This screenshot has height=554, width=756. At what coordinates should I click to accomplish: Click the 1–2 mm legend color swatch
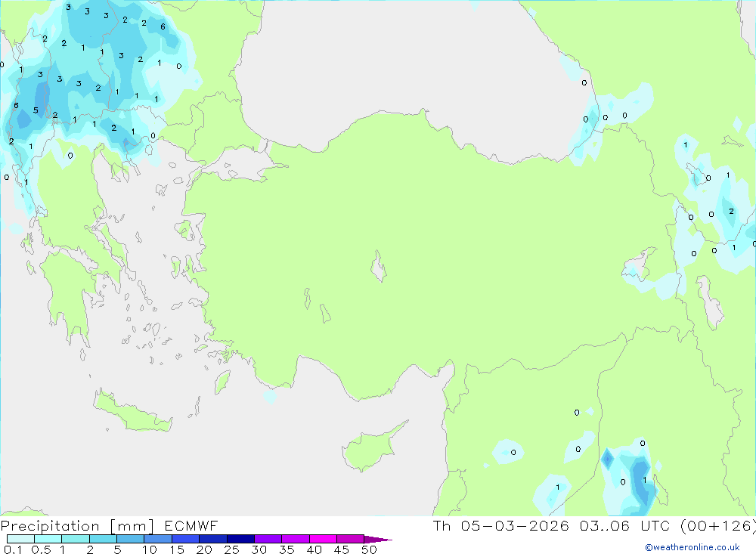[76, 539]
